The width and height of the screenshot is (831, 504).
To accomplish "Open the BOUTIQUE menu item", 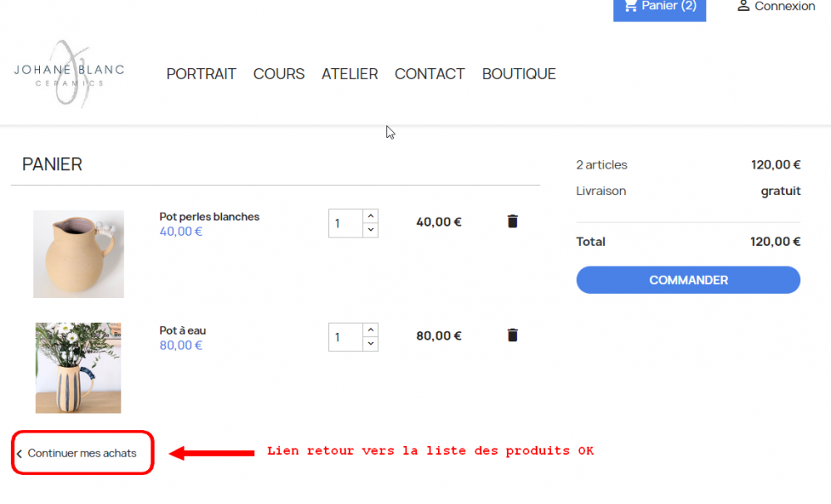I will (519, 74).
